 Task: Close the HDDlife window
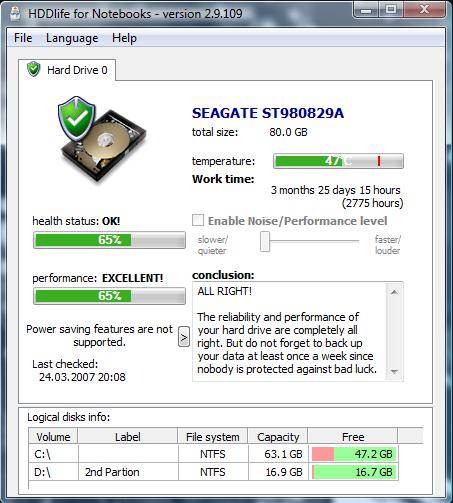[x=424, y=9]
